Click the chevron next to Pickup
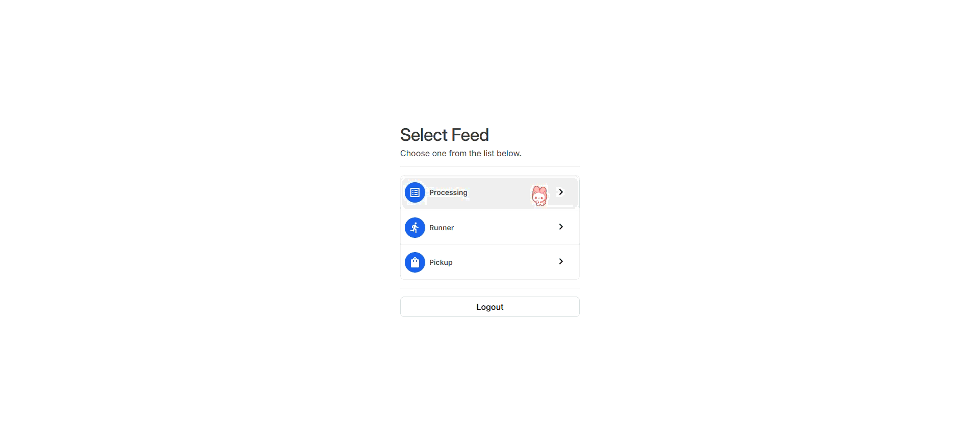The width and height of the screenshot is (980, 441). click(560, 261)
